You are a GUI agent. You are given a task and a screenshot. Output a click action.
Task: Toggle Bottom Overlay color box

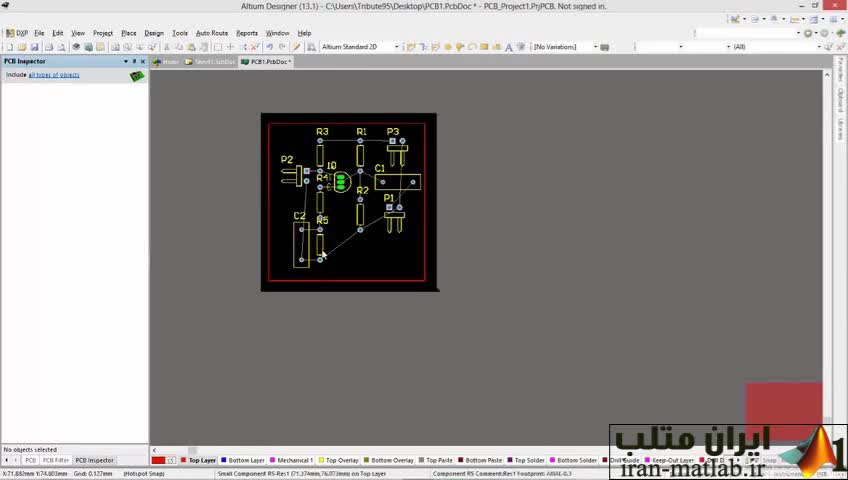pos(366,461)
